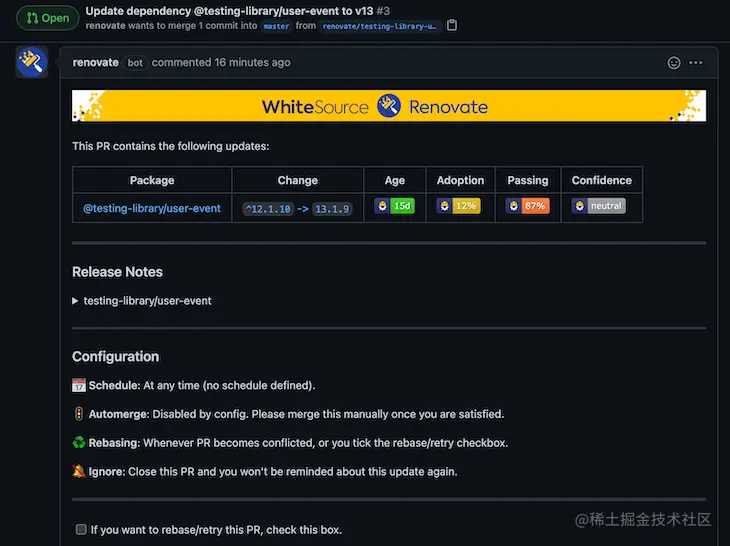The width and height of the screenshot is (730, 546).
Task: Click the renovate/testing-library-u… branch label
Action: (x=379, y=26)
